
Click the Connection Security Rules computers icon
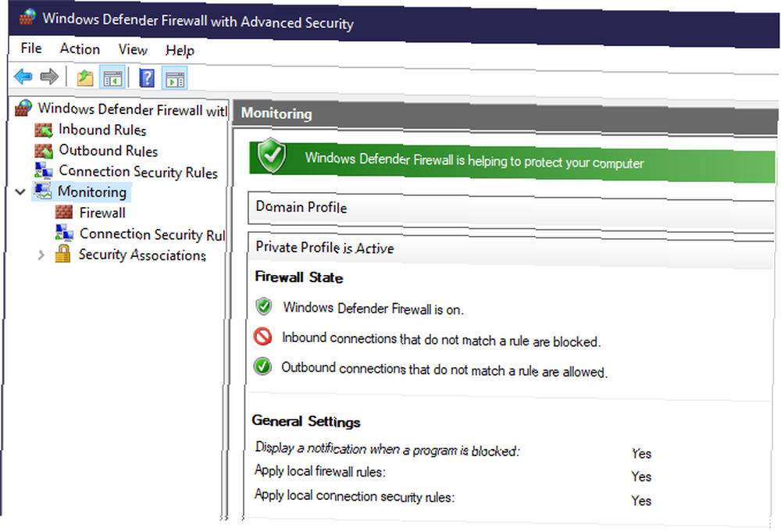point(44,170)
